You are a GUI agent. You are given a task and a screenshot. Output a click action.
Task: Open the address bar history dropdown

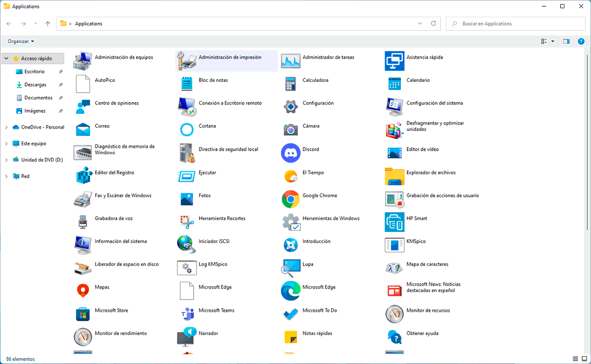pyautogui.click(x=420, y=23)
